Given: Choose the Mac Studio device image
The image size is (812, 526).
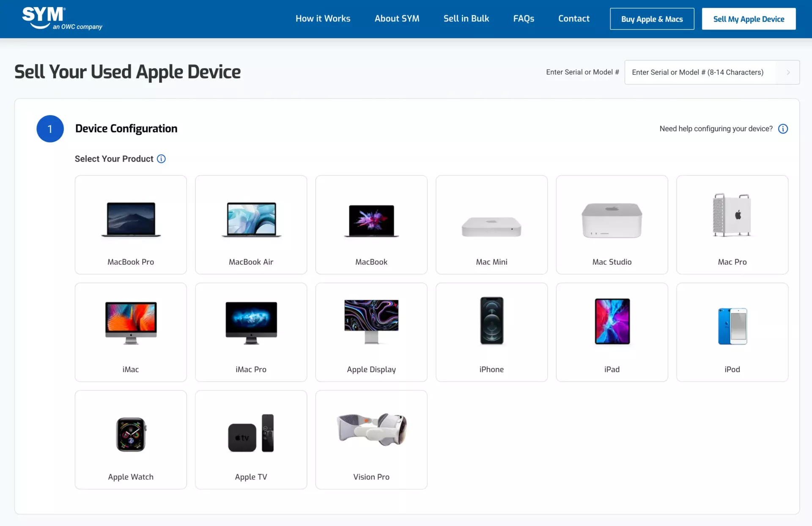Looking at the screenshot, I should (x=612, y=220).
